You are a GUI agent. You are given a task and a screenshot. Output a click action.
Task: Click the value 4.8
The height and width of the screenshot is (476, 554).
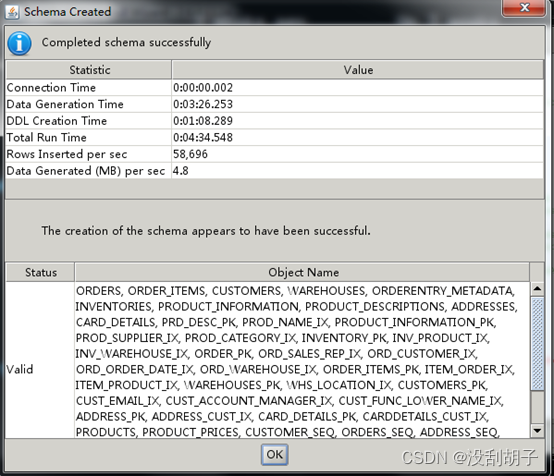[180, 171]
